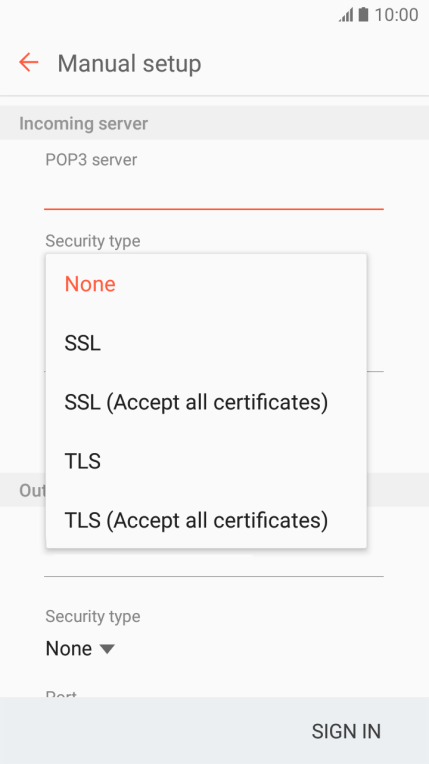This screenshot has height=764, width=429.
Task: Choose TLS security type
Action: tap(206, 461)
